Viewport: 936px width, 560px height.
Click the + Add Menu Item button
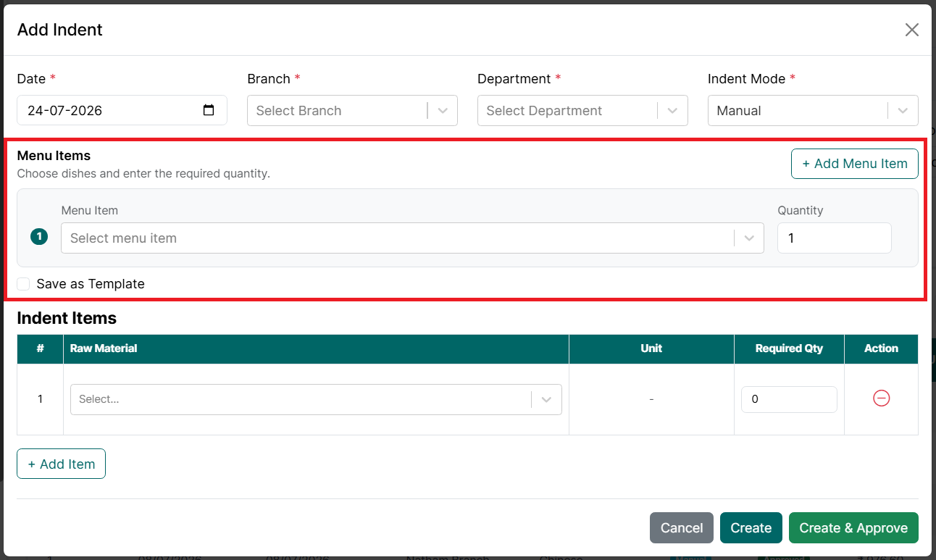(855, 164)
